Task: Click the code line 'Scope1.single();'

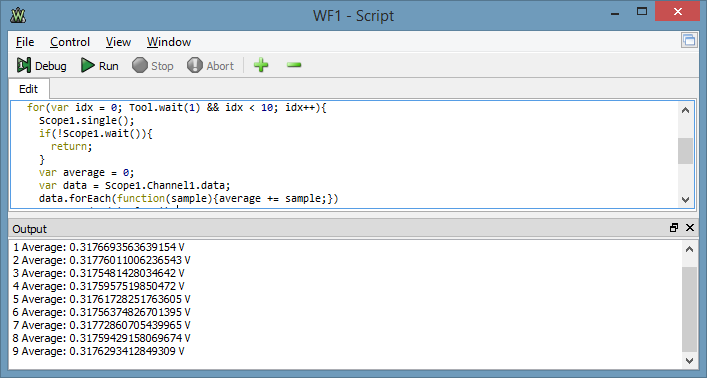Action: (x=87, y=120)
